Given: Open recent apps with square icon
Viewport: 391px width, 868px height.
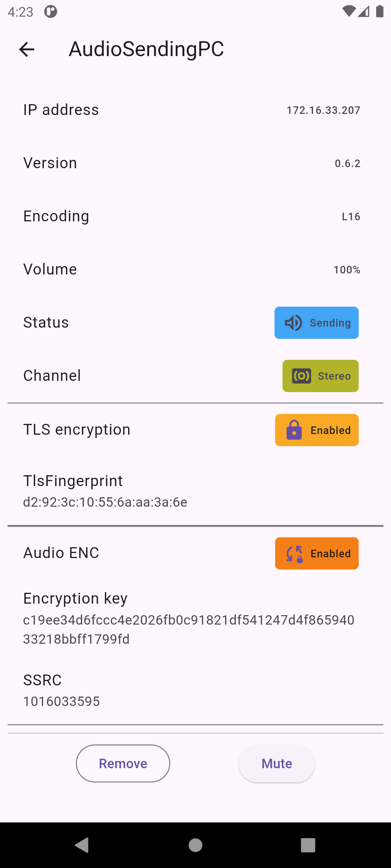Looking at the screenshot, I should click(308, 845).
